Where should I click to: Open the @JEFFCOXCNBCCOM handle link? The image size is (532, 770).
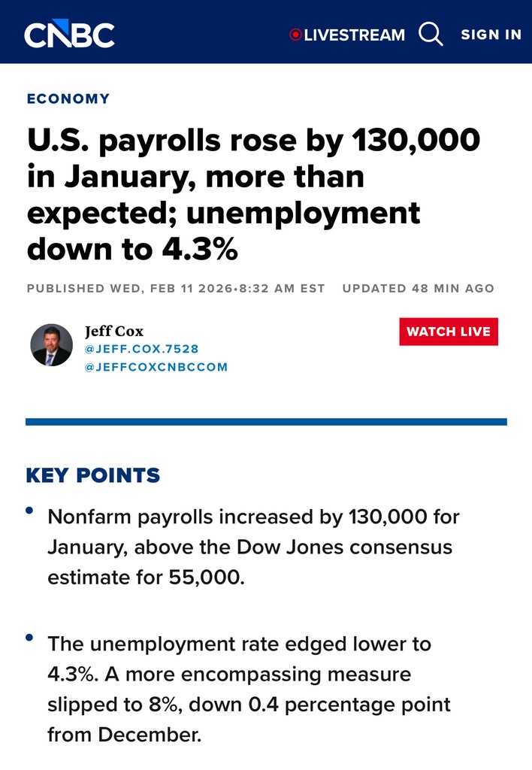(x=156, y=367)
